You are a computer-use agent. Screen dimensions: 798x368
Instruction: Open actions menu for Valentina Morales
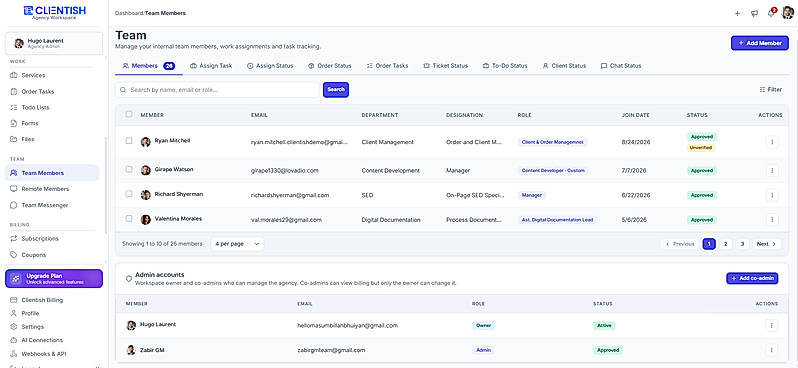pos(772,219)
